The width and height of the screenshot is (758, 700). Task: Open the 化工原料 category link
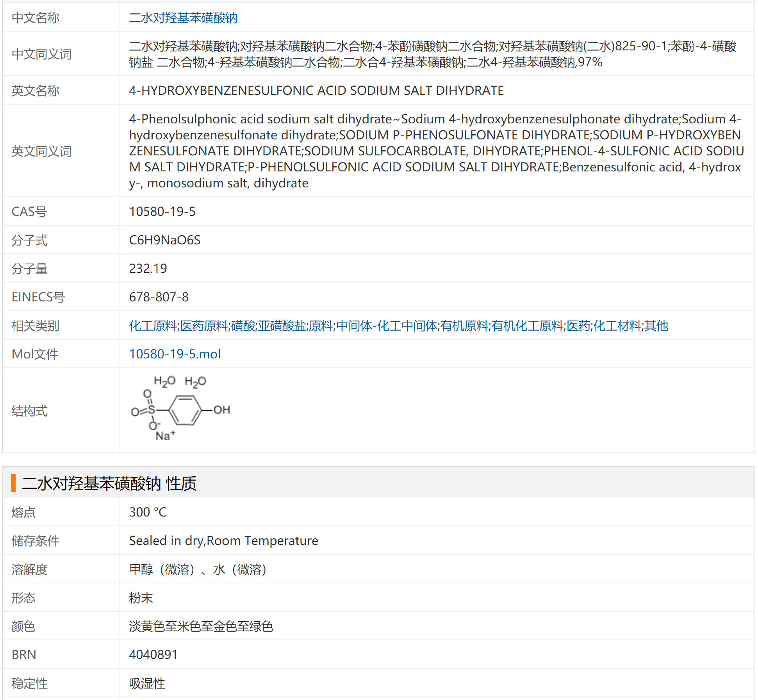[153, 326]
